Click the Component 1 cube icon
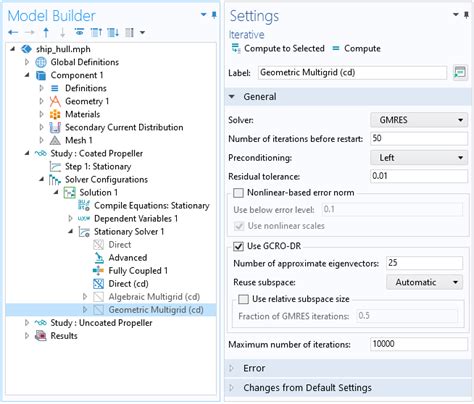Image resolution: width=474 pixels, height=404 pixels. [x=41, y=75]
